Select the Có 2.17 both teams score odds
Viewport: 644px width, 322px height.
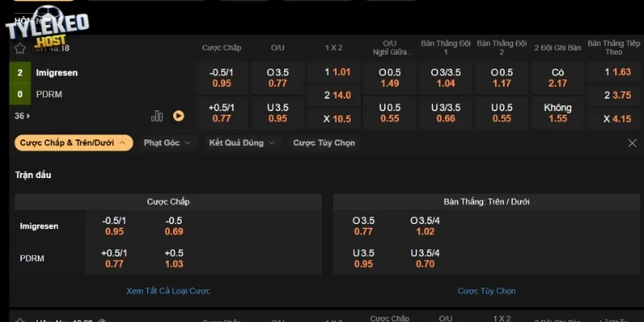pos(557,77)
